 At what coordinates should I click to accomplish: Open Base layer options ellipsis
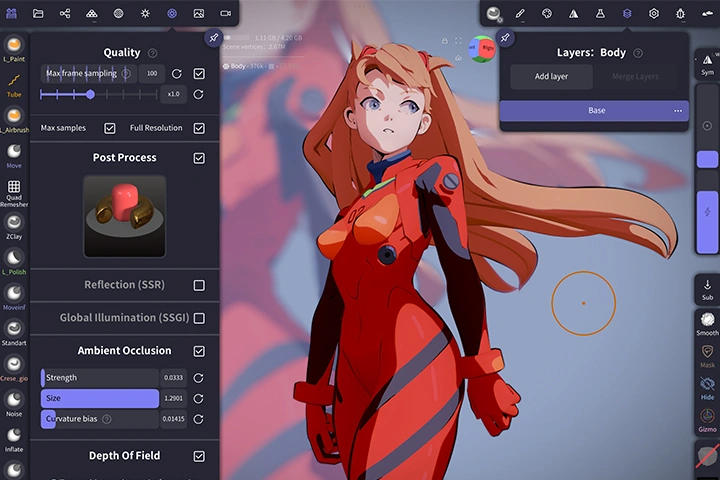click(x=678, y=111)
